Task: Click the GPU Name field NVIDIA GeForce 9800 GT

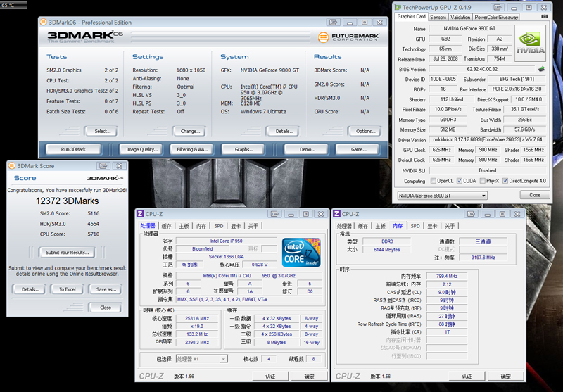Action: point(469,28)
